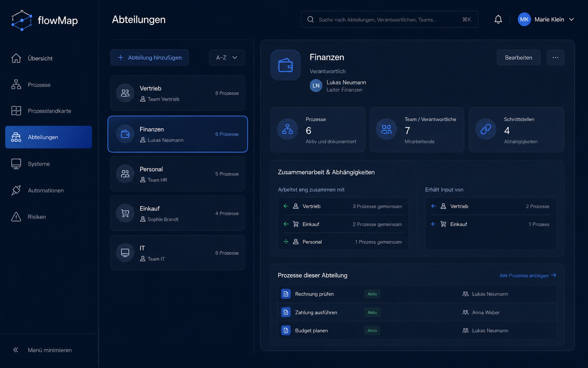The width and height of the screenshot is (588, 368).
Task: Click the Rechnung prüfen process name
Action: (x=314, y=294)
